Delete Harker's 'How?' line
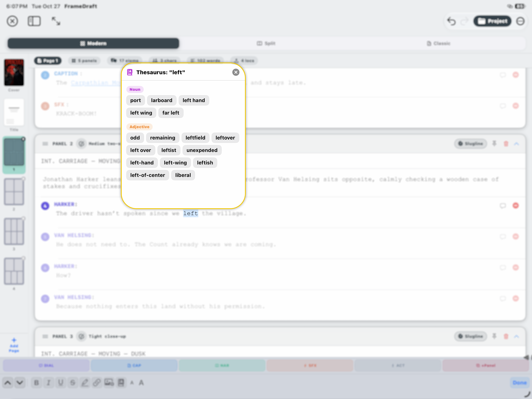 tap(515, 267)
